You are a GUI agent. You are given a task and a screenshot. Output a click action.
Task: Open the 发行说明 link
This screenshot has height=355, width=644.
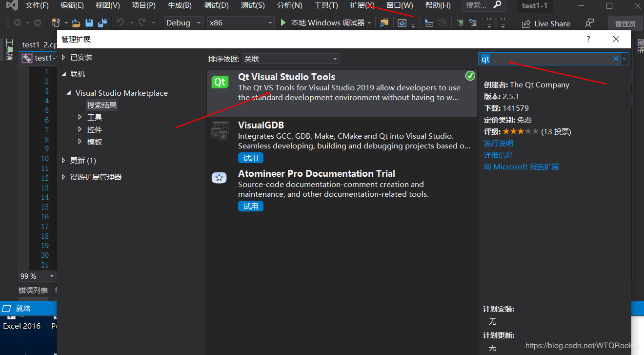498,143
